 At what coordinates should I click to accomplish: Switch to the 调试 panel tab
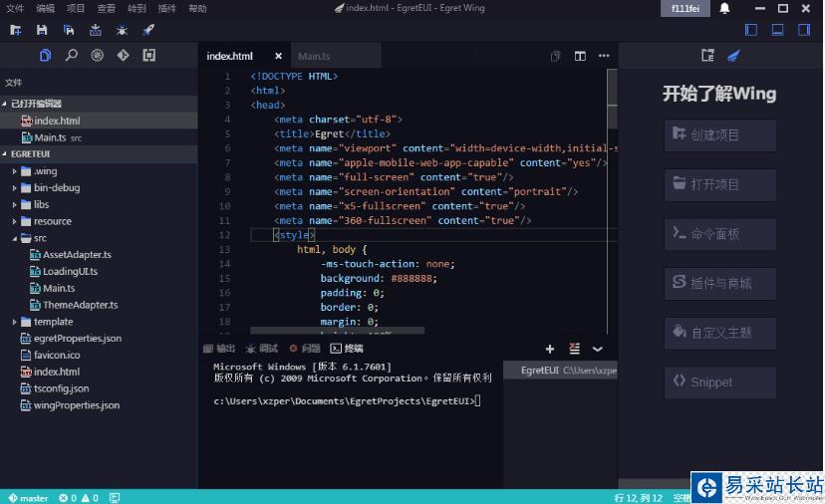(262, 349)
